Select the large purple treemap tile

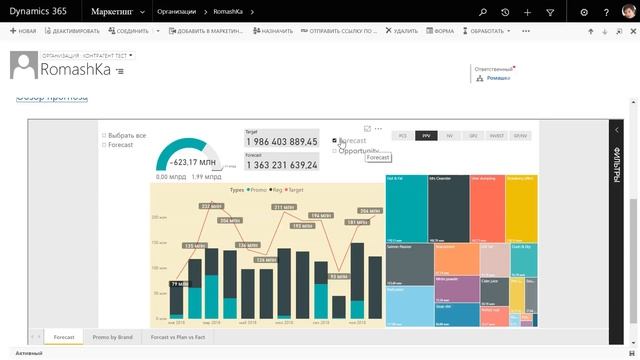pyautogui.click(x=457, y=289)
